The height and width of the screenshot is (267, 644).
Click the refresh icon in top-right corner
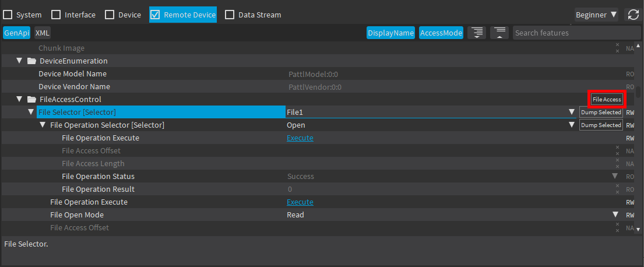click(632, 15)
